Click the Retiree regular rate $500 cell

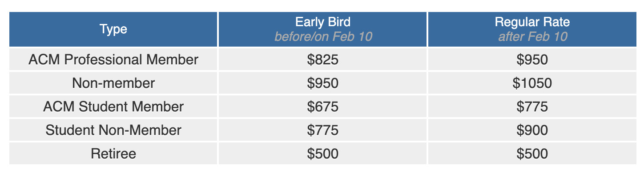click(532, 154)
